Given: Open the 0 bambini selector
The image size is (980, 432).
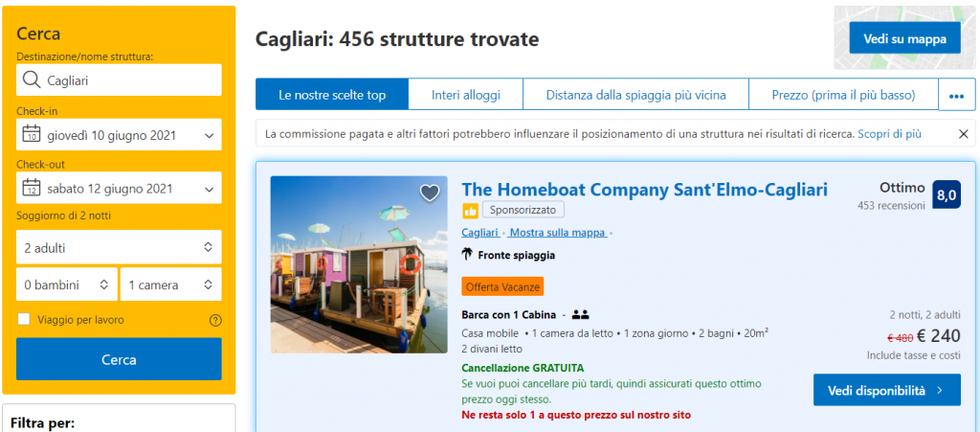Looking at the screenshot, I should [x=67, y=284].
